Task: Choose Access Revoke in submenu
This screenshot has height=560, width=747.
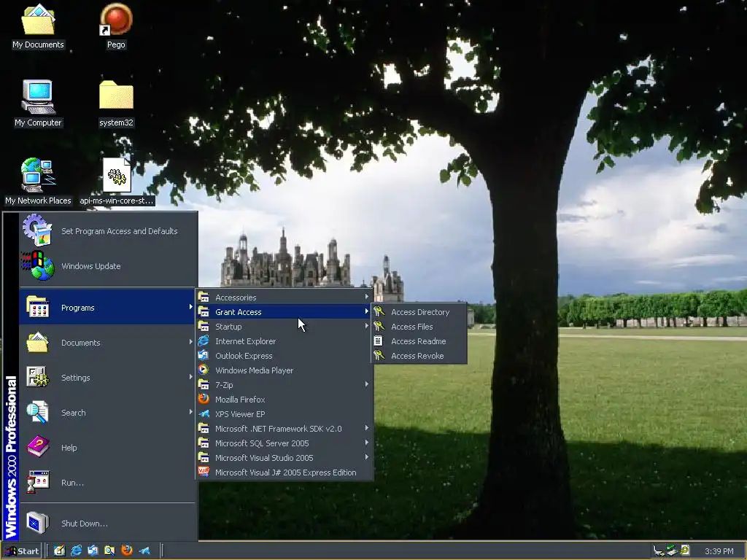Action: 419,356
